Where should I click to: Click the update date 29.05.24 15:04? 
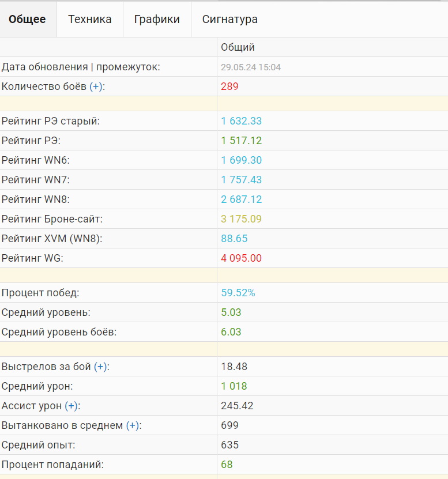[x=251, y=67]
